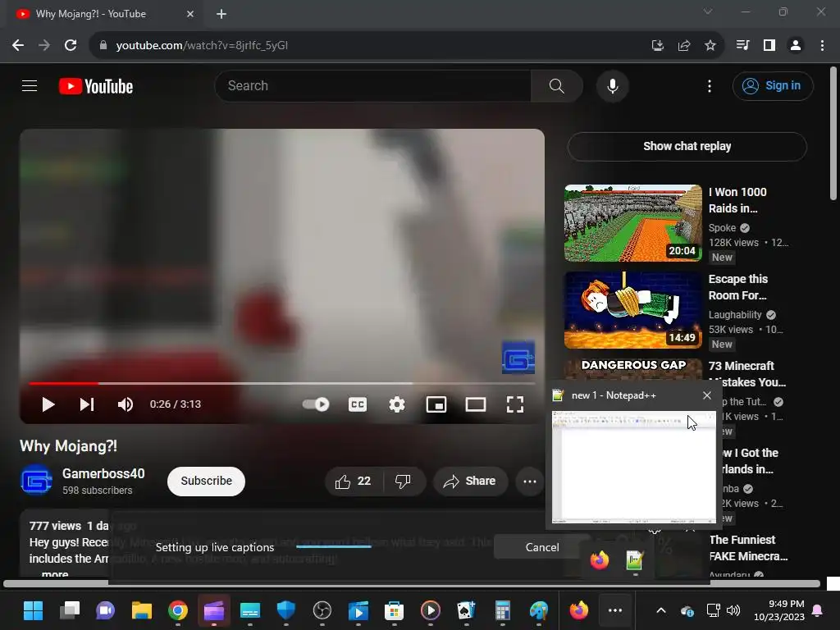Open 73 Minecraft Mistakes video title
This screenshot has width=840, height=630.
[746, 374]
